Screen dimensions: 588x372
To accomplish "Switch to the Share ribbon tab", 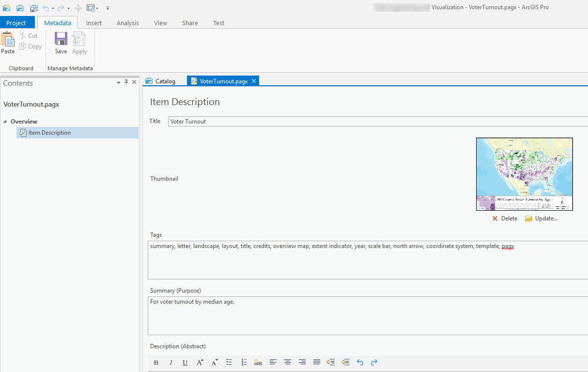I will click(190, 23).
